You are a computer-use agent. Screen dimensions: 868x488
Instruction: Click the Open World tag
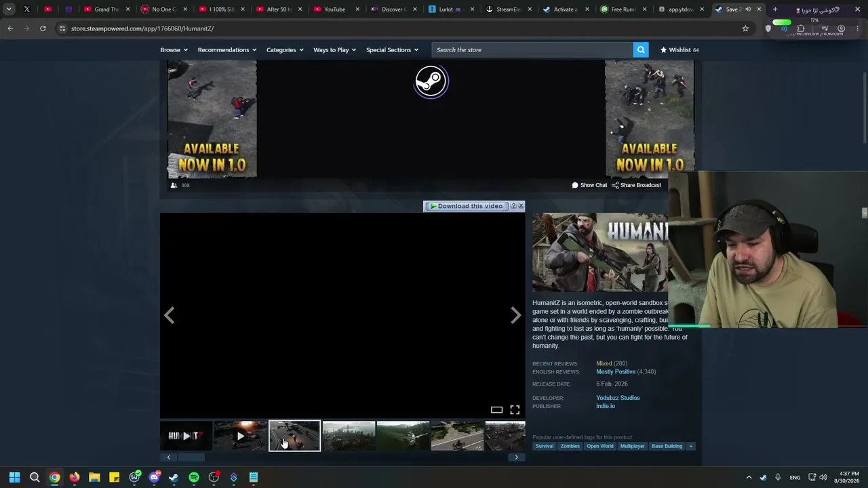click(x=600, y=446)
